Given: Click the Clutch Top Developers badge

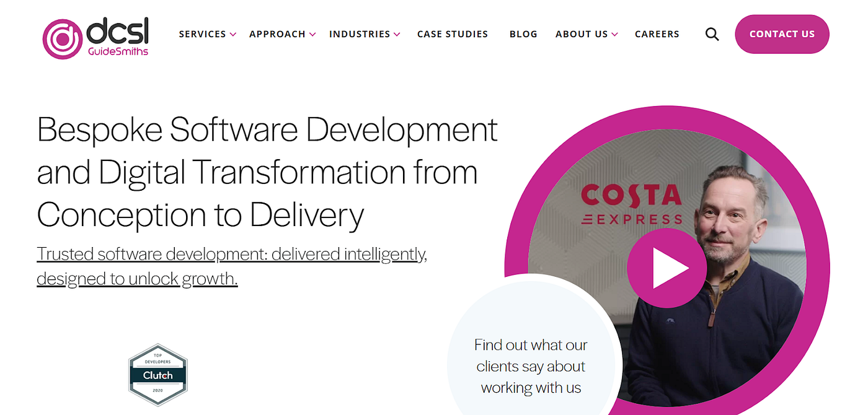Looking at the screenshot, I should (158, 375).
